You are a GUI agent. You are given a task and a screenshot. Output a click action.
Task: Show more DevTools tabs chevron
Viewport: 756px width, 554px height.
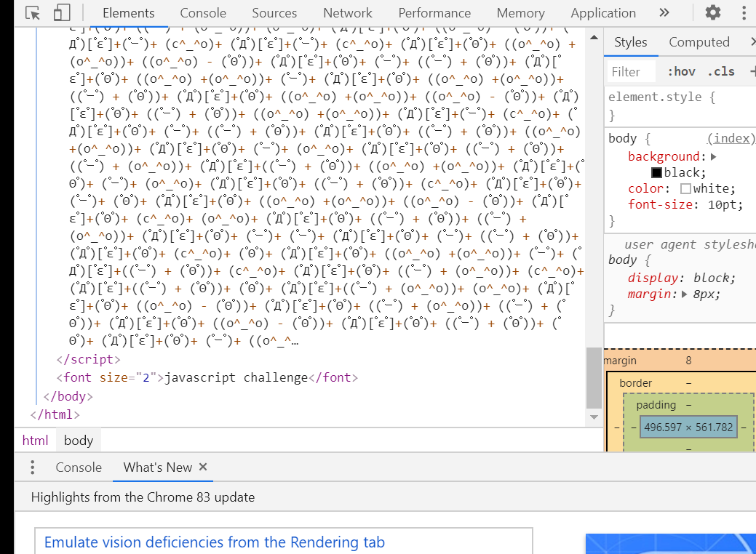pos(664,12)
